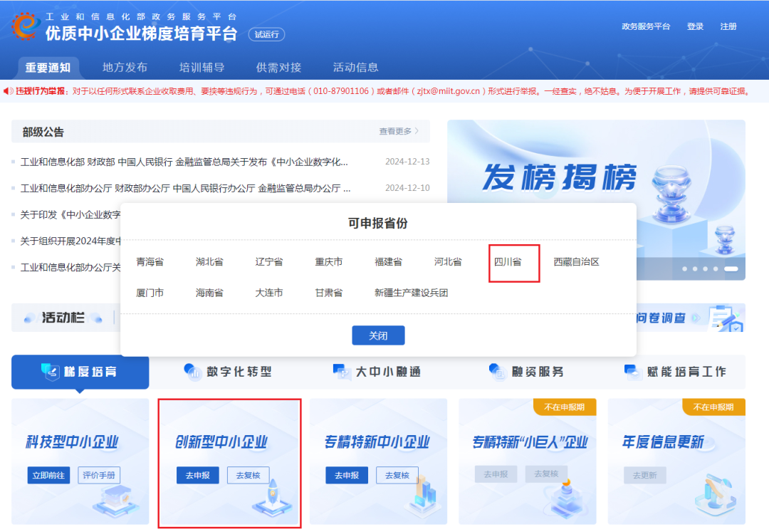Click the arrow icon next to 问卷调查
The image size is (769, 532).
(696, 318)
